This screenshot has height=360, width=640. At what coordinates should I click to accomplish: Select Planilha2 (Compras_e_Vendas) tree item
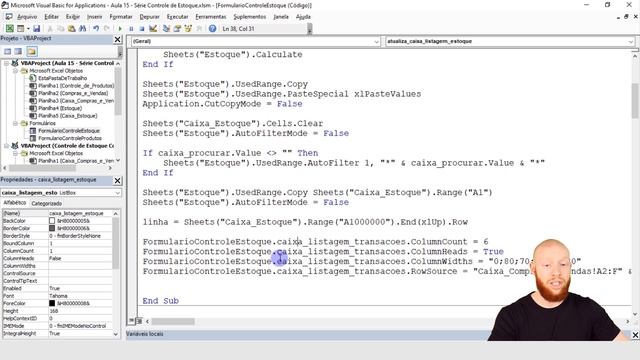tap(73, 93)
